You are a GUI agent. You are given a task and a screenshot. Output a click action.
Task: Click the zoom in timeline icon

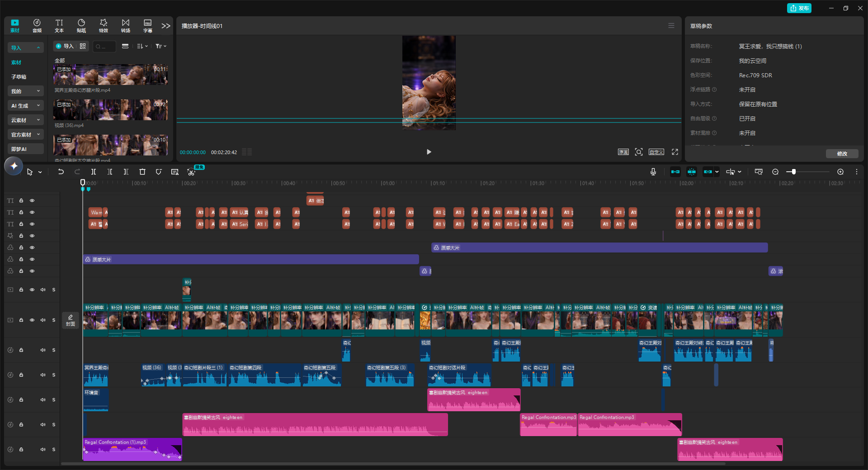click(840, 172)
